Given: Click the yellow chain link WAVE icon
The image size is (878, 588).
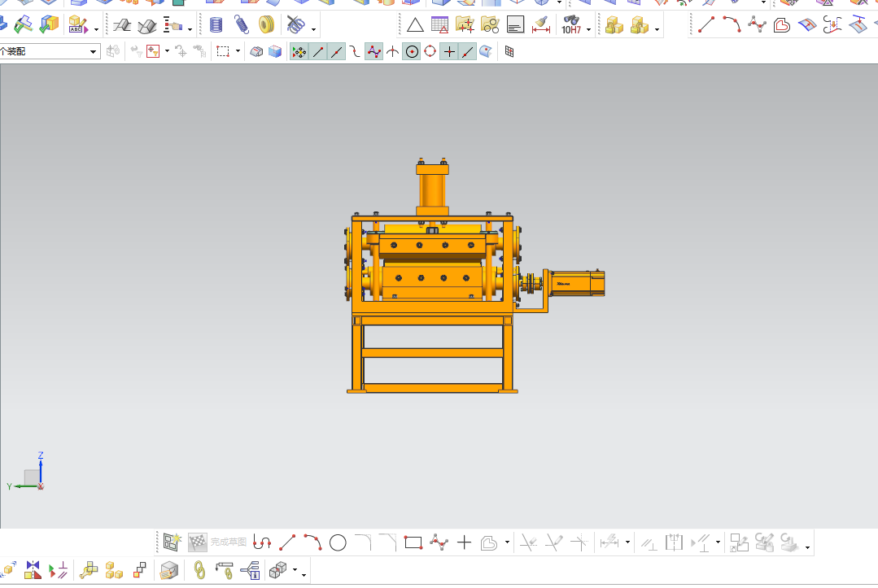Looking at the screenshot, I should [x=199, y=571].
